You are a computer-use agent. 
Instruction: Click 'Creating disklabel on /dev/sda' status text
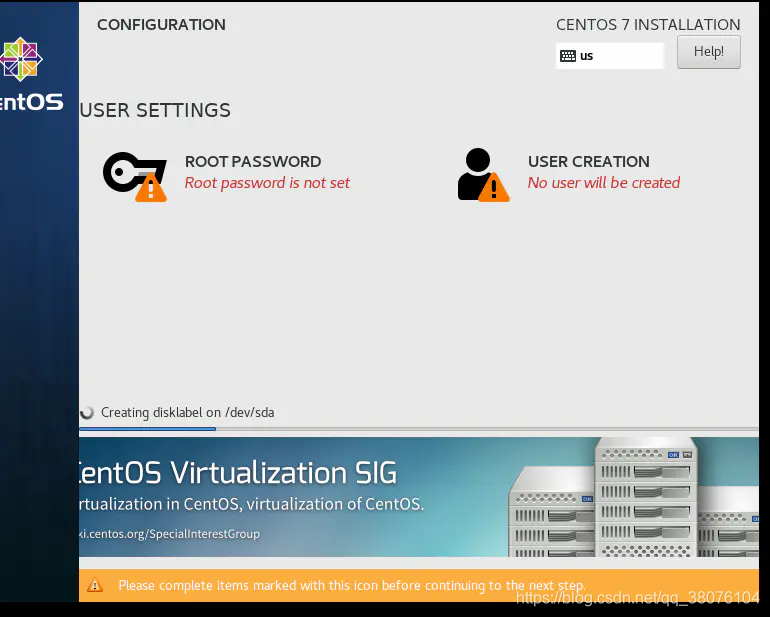(x=188, y=413)
